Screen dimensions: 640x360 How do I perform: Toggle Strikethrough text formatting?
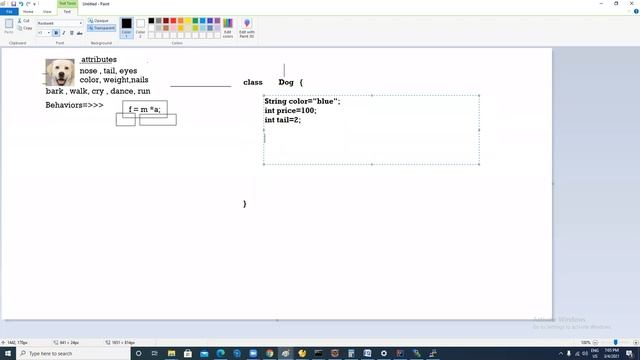pyautogui.click(x=80, y=33)
